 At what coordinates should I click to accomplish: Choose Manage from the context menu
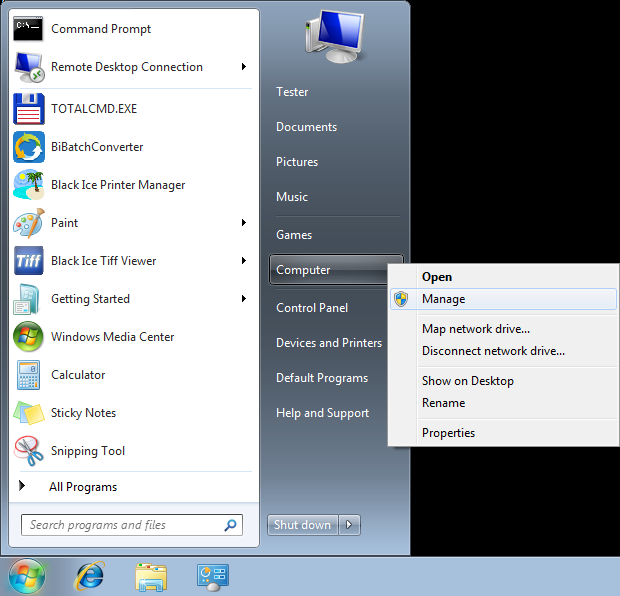pyautogui.click(x=503, y=299)
